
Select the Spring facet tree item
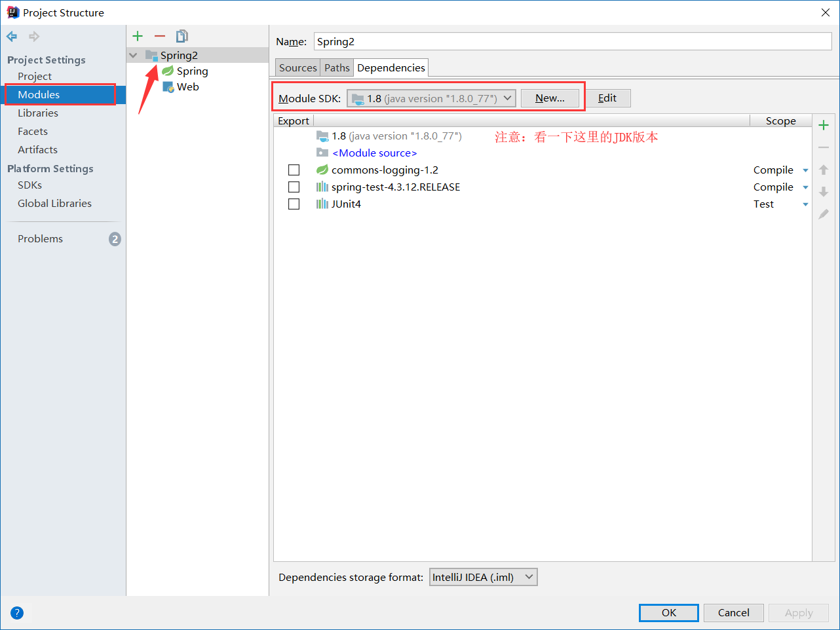click(x=192, y=71)
